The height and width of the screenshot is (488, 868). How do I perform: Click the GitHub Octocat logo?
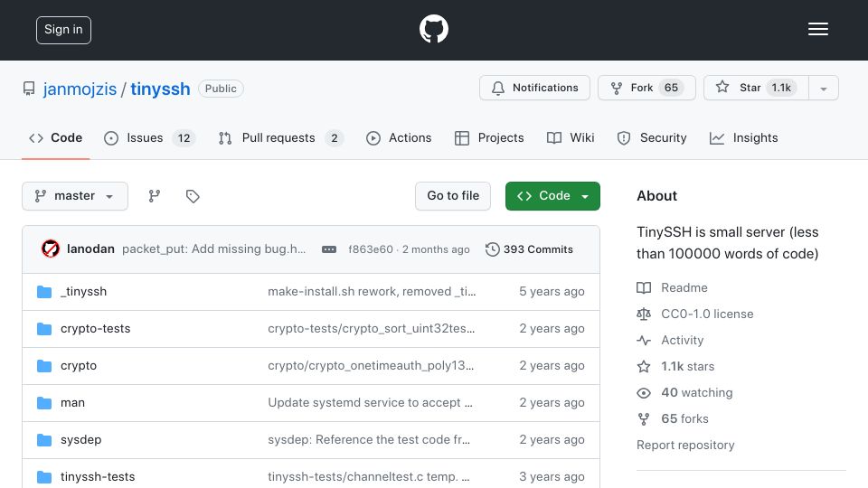(x=433, y=29)
